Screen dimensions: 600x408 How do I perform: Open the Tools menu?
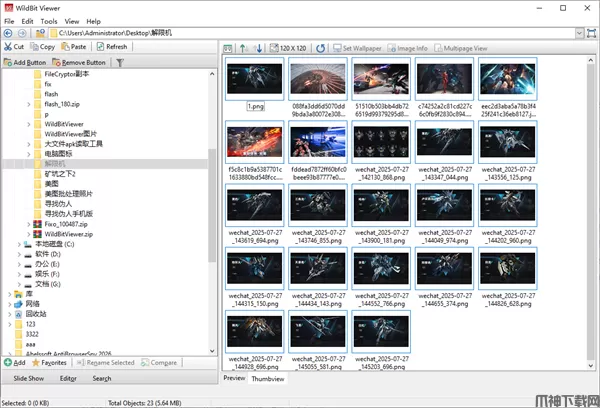[48, 20]
